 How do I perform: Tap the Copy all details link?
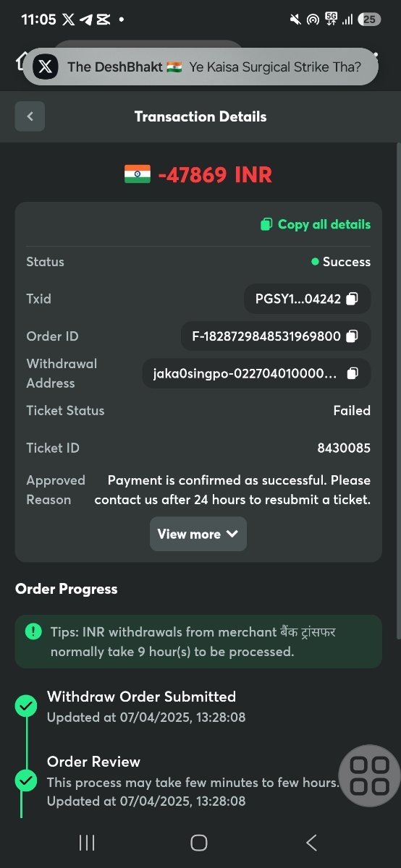316,224
